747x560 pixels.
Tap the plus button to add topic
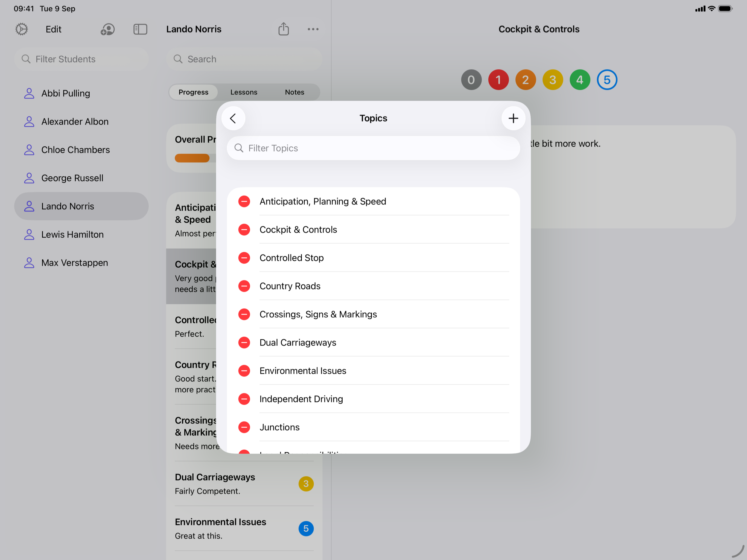point(513,118)
